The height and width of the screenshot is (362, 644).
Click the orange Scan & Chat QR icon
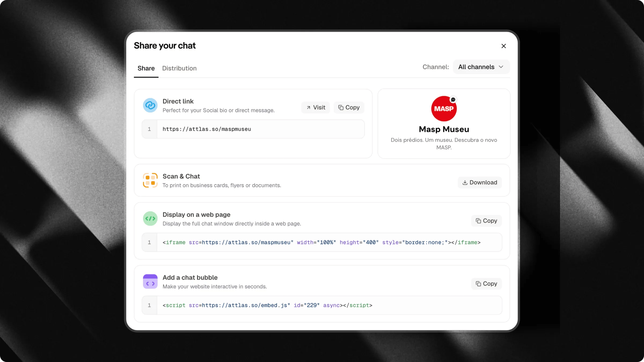150,180
